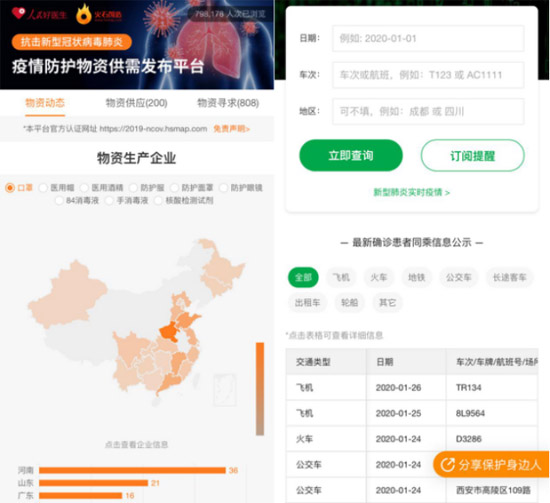This screenshot has height=503, width=550.
Task: Click the 订阅提醒 button
Action: (x=472, y=155)
